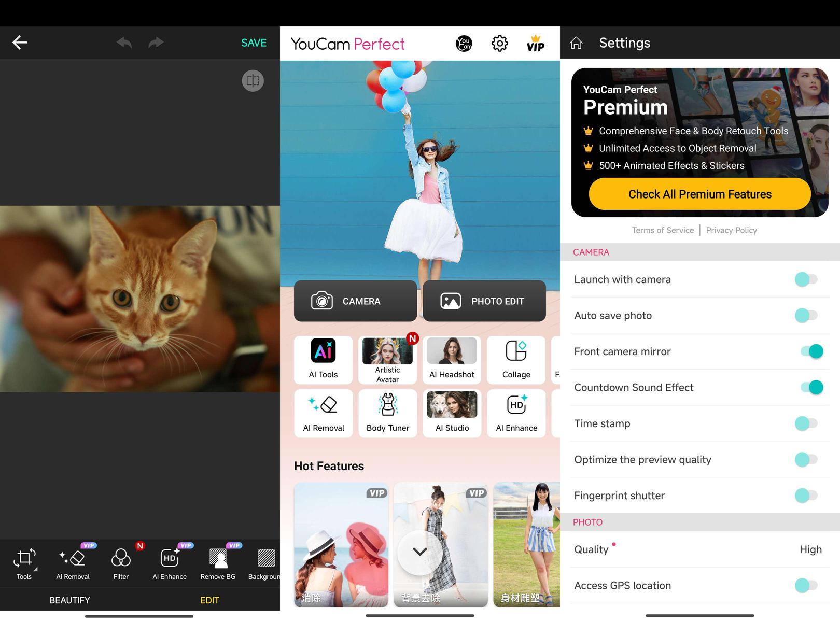Image resolution: width=840 pixels, height=622 pixels.
Task: Redo the last edit
Action: tap(156, 43)
